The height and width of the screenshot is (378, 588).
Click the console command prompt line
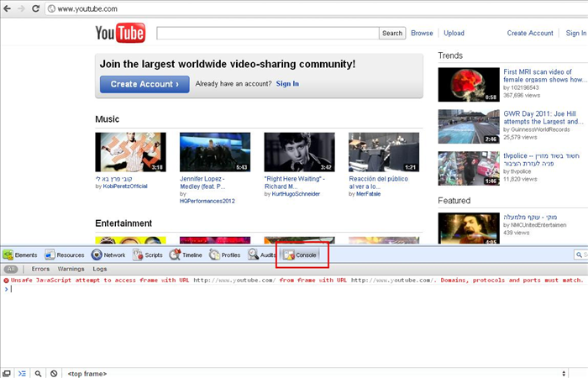coord(294,289)
